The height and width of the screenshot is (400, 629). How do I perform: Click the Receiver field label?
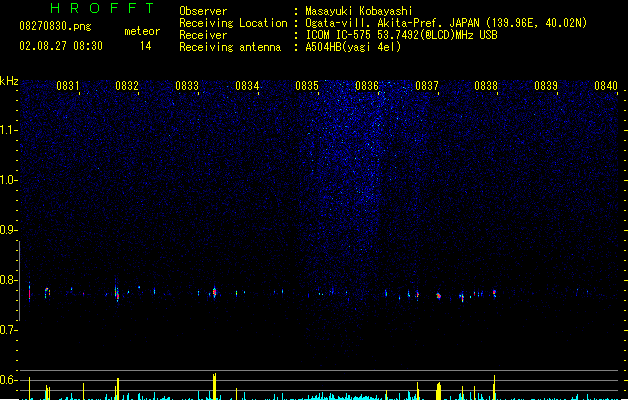(x=203, y=35)
